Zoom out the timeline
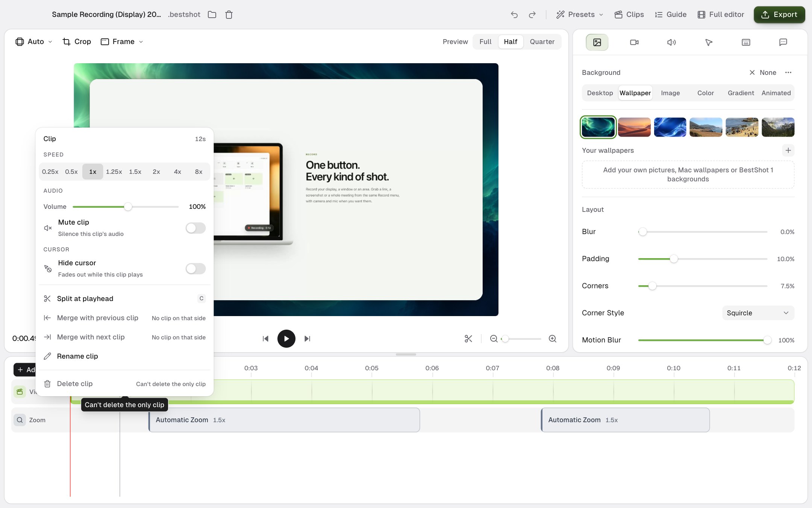Viewport: 812px width, 508px height. 494,339
